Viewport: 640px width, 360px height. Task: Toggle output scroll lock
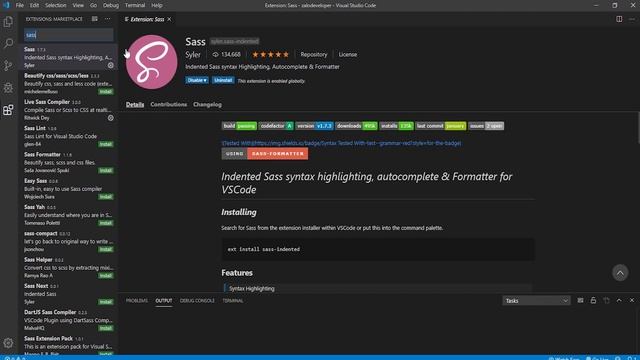click(593, 300)
